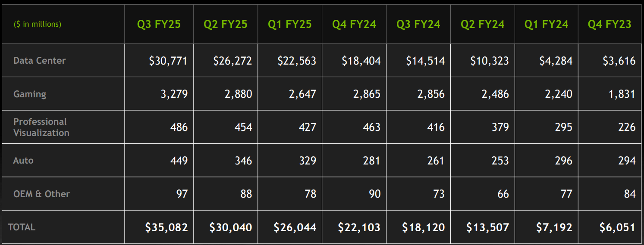The image size is (644, 245).
Task: Click the Gaming row label
Action: (x=30, y=94)
